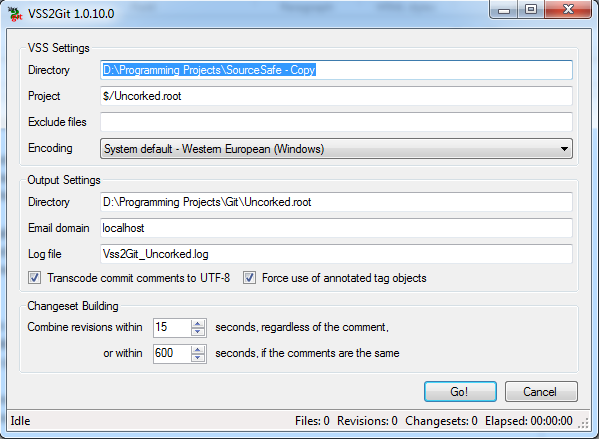This screenshot has width=599, height=439.
Task: Decrease the 15 seconds spinner value
Action: 198,332
